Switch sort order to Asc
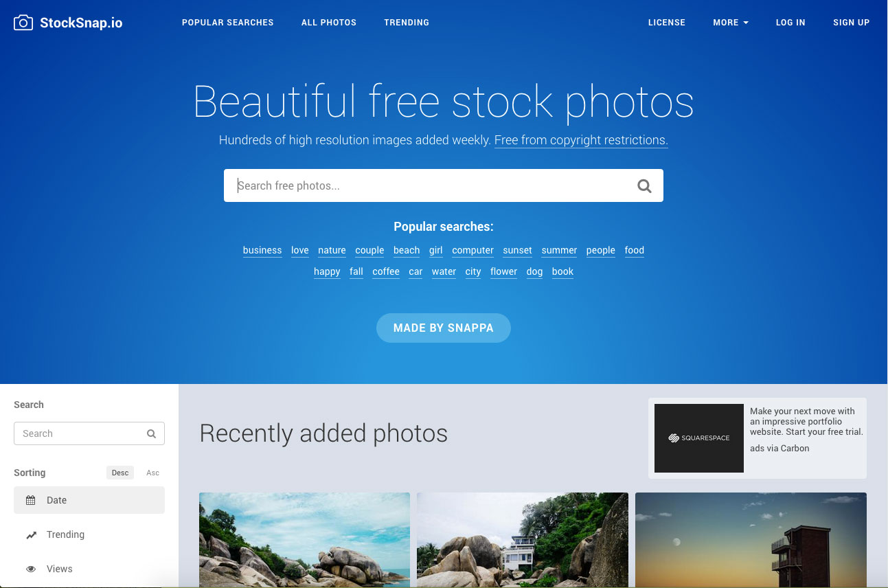This screenshot has height=588, width=888. click(x=153, y=473)
